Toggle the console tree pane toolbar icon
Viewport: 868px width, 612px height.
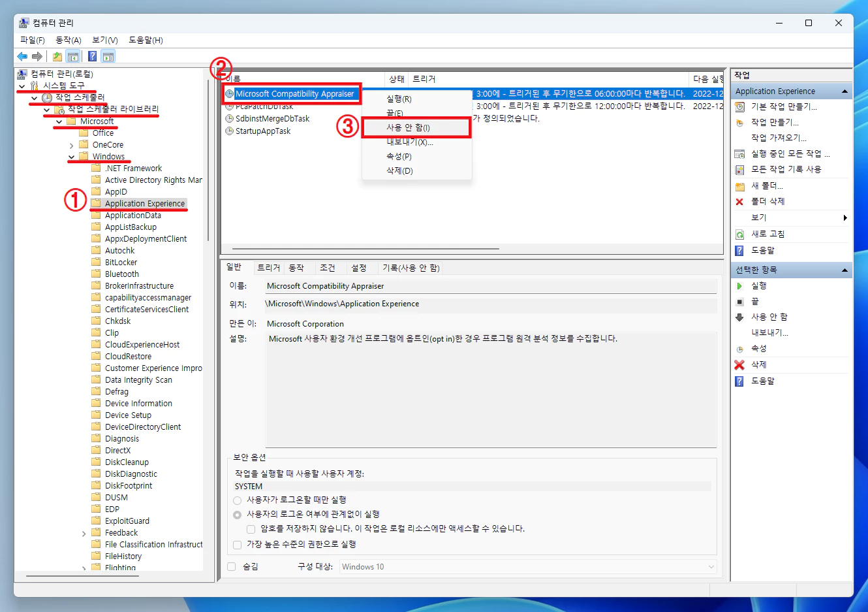(x=73, y=56)
